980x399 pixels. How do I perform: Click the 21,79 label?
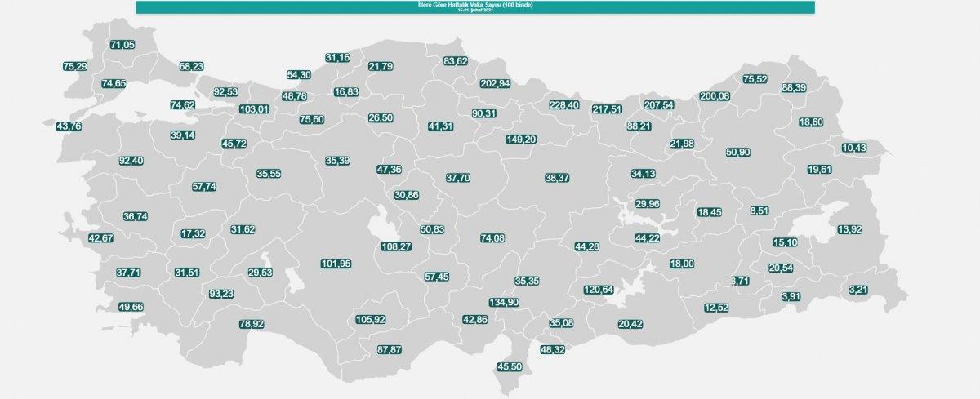pyautogui.click(x=381, y=66)
